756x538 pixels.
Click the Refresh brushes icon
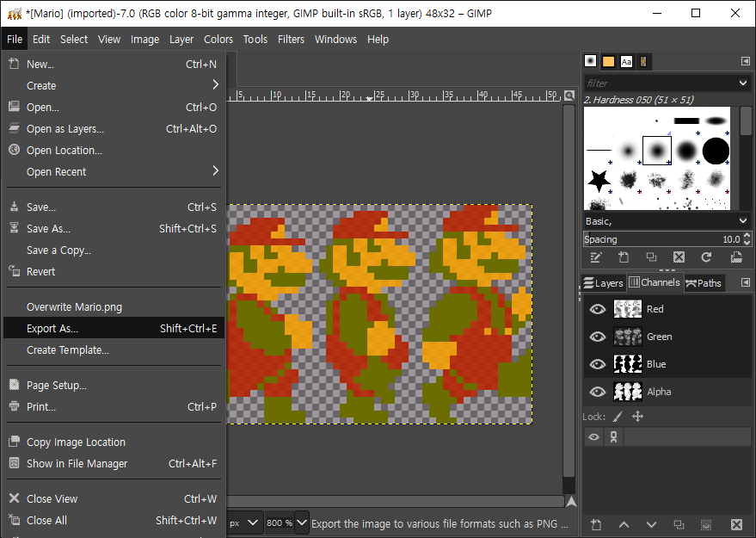[x=706, y=257]
